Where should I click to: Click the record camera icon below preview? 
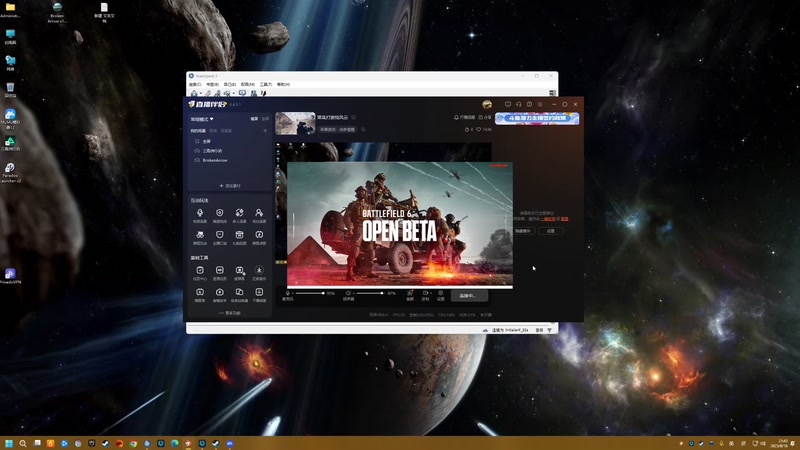425,295
